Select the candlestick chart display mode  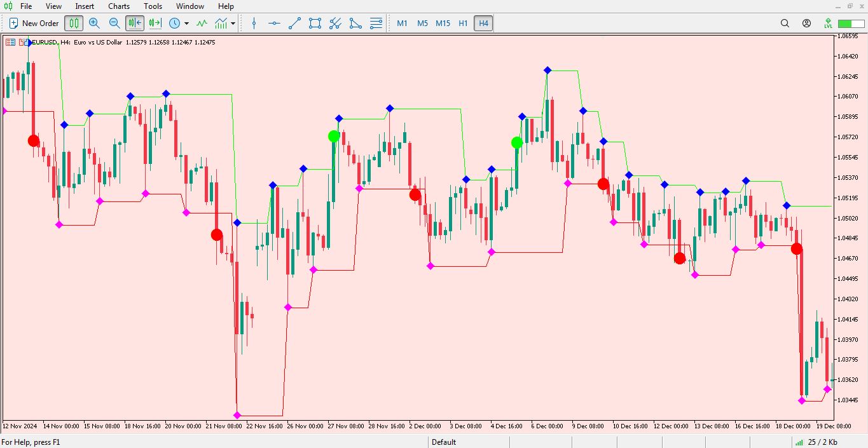coord(74,24)
